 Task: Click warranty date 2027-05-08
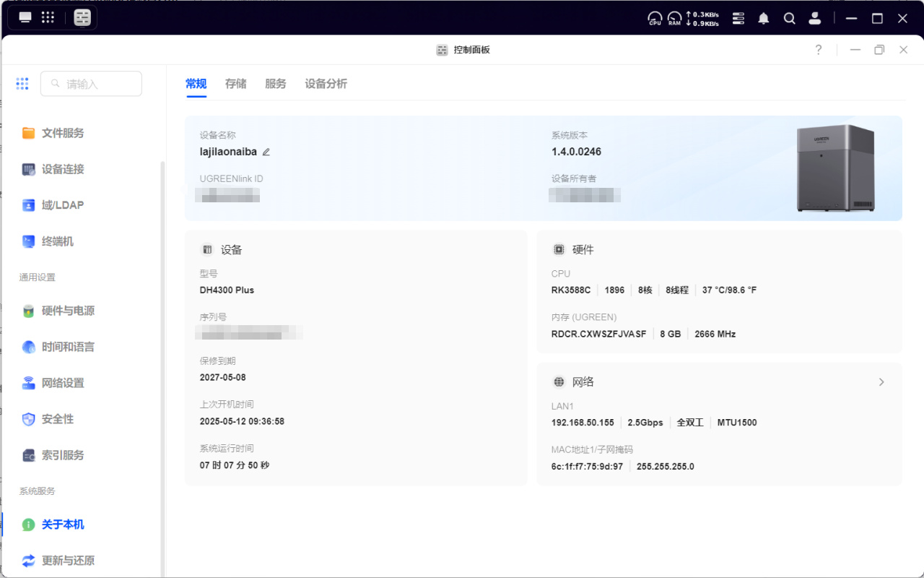(x=223, y=378)
